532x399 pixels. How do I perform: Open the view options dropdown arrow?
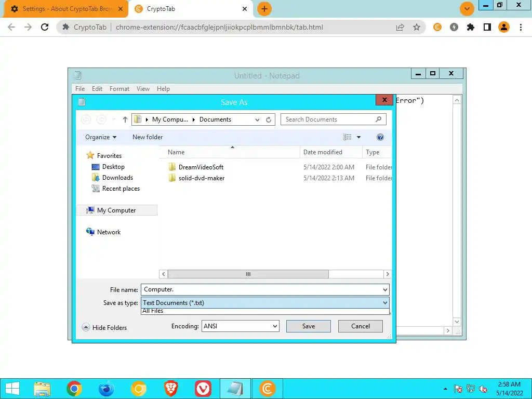tap(358, 137)
